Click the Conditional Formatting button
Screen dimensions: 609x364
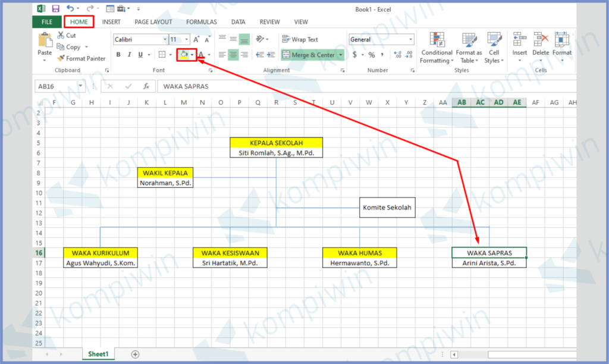point(437,48)
